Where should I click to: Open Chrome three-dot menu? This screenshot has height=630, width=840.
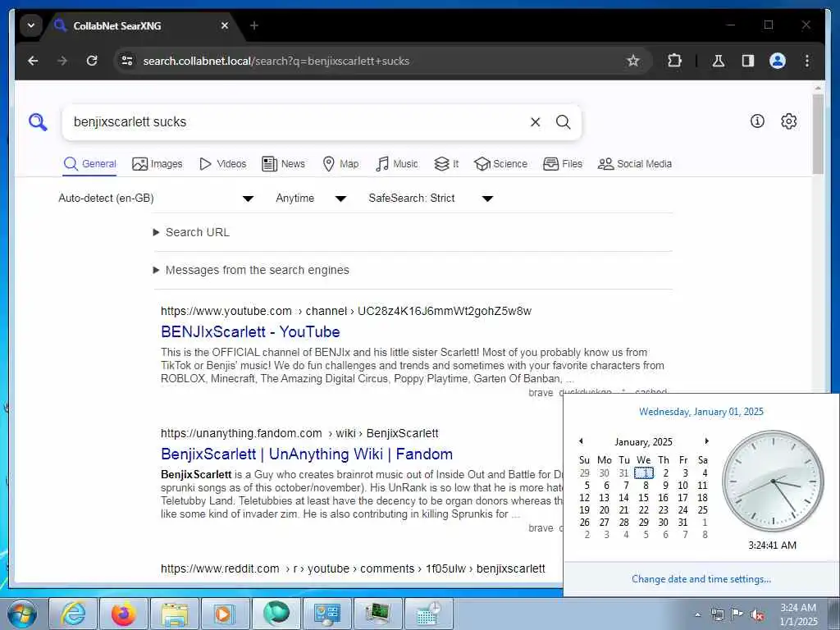pyautogui.click(x=807, y=61)
